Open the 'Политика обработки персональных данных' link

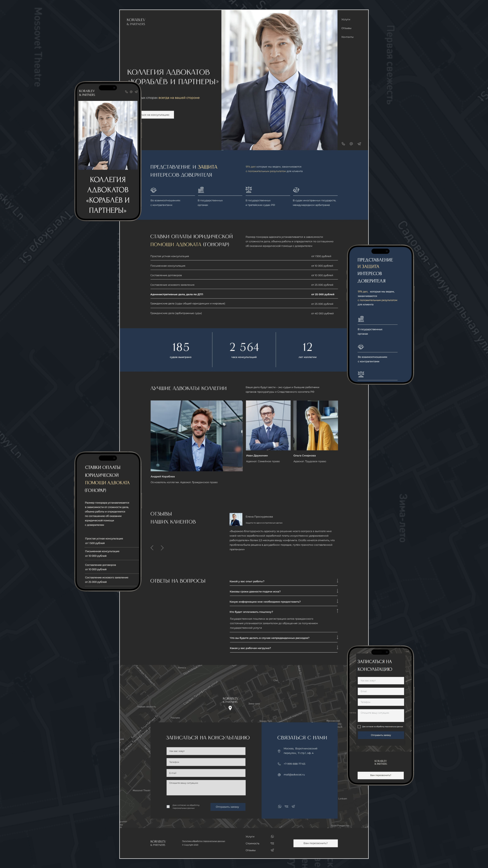[203, 841]
